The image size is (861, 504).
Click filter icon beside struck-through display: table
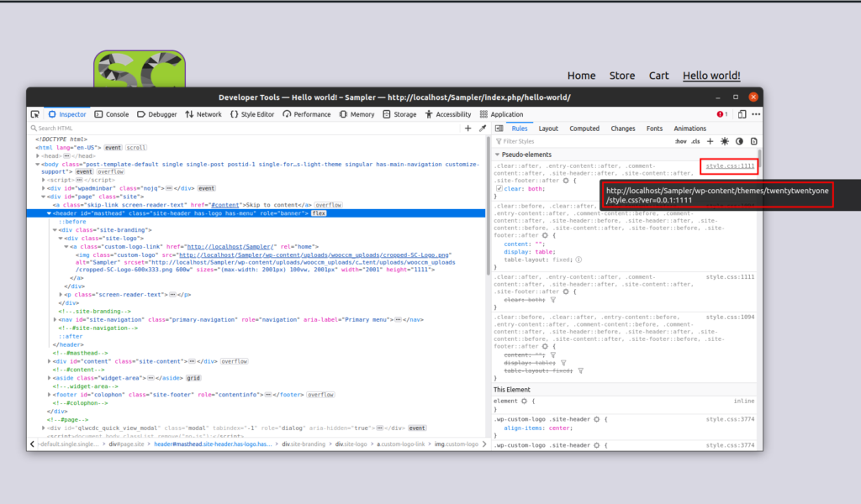click(563, 363)
